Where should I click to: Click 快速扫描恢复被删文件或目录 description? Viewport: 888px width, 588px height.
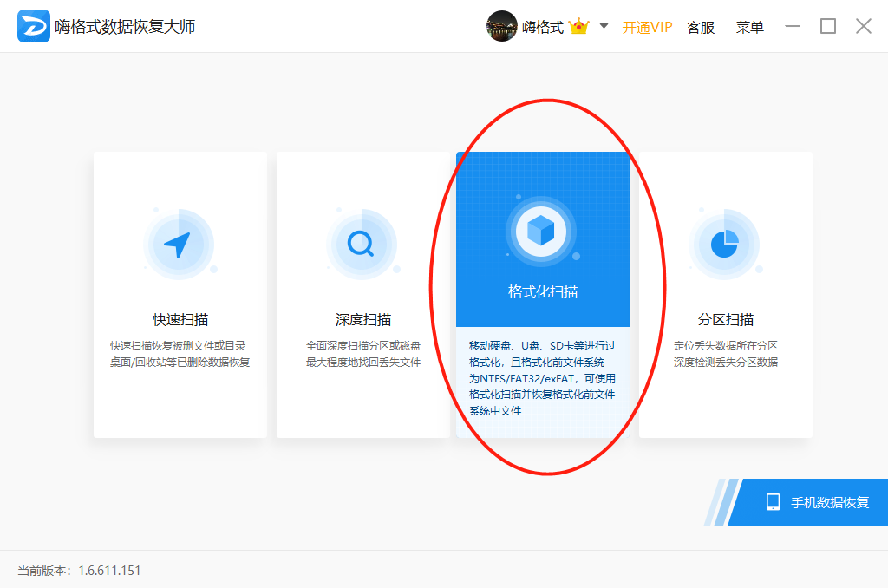(178, 345)
